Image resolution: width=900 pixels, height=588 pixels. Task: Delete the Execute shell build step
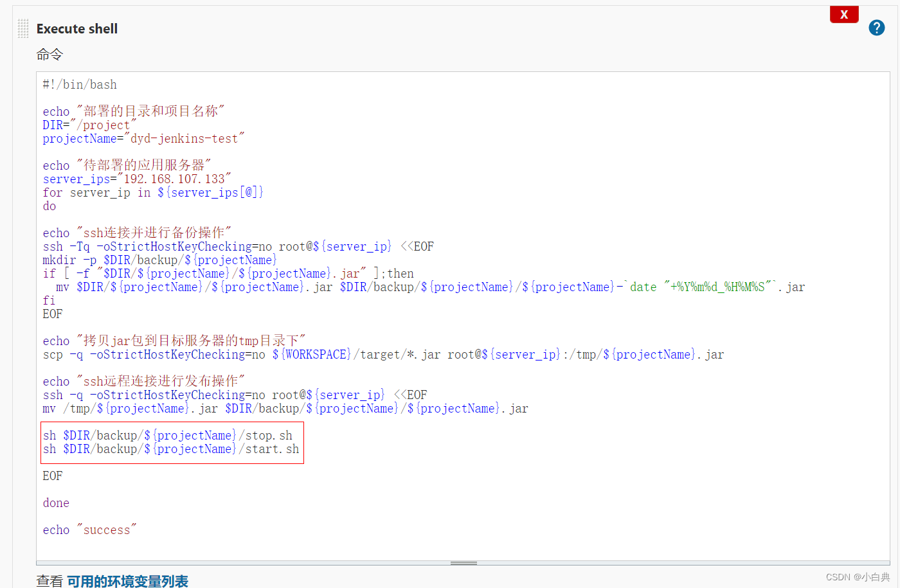click(844, 14)
